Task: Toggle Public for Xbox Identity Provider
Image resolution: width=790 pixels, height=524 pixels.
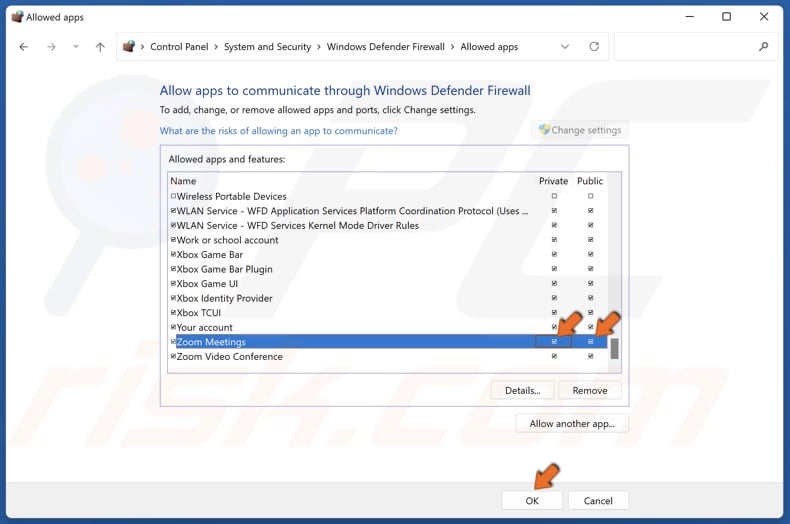Action: 590,298
